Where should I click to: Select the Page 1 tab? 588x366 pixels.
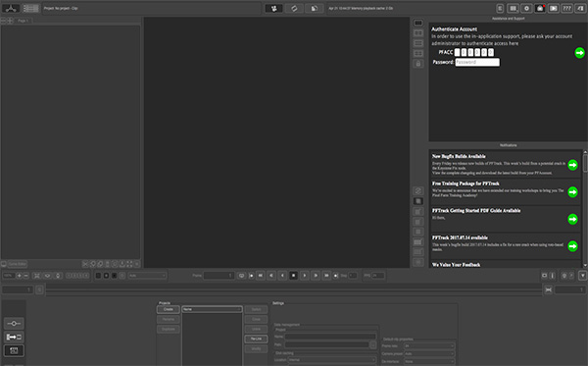pos(23,21)
